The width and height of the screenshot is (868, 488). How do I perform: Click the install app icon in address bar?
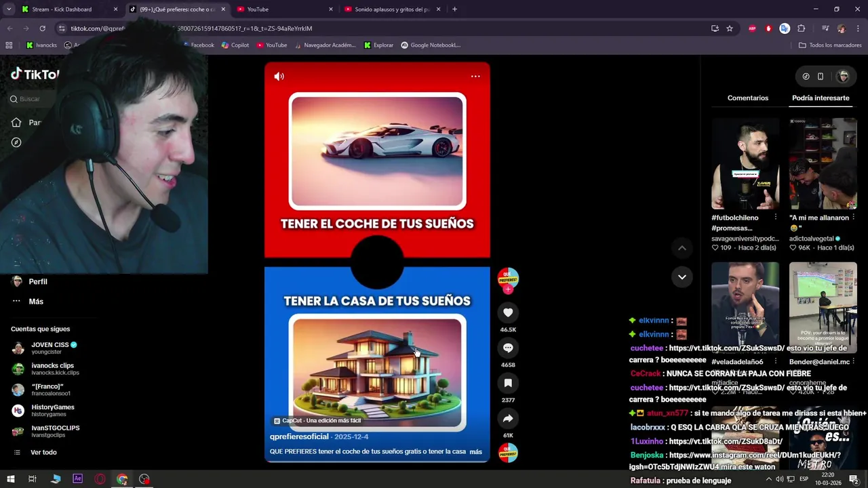[x=715, y=28]
